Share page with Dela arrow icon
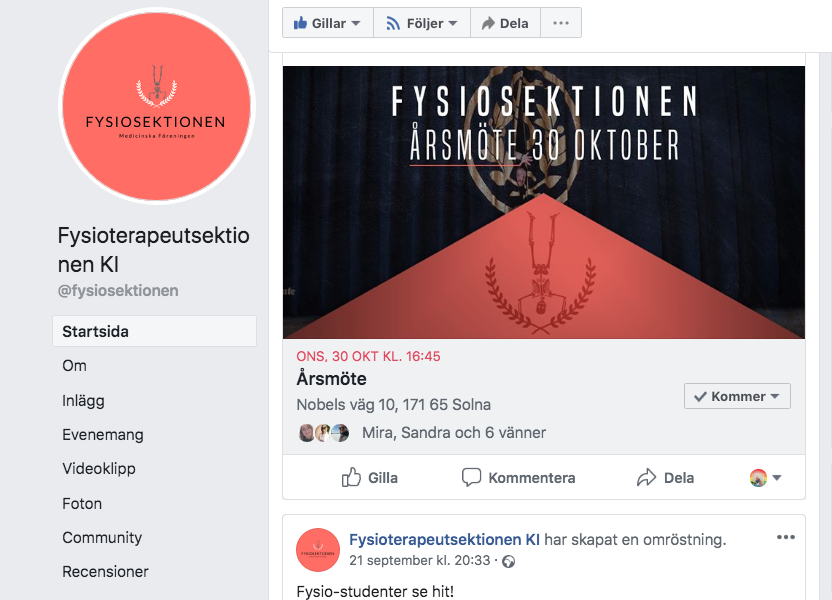The height and width of the screenshot is (600, 832). [x=488, y=23]
